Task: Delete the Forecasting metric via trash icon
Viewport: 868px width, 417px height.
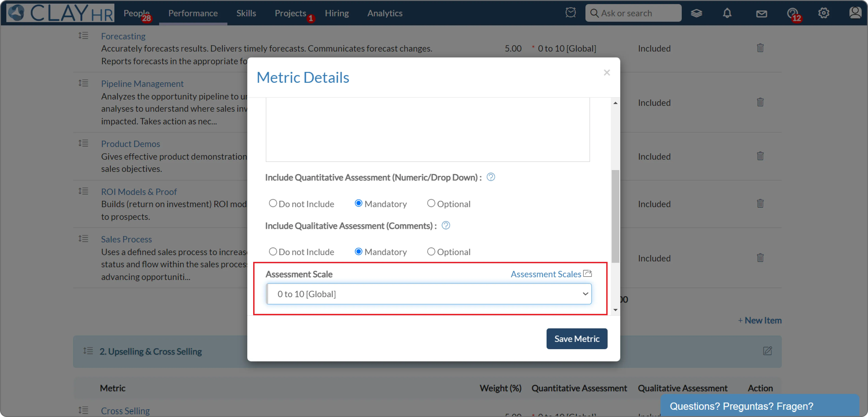Action: point(760,48)
